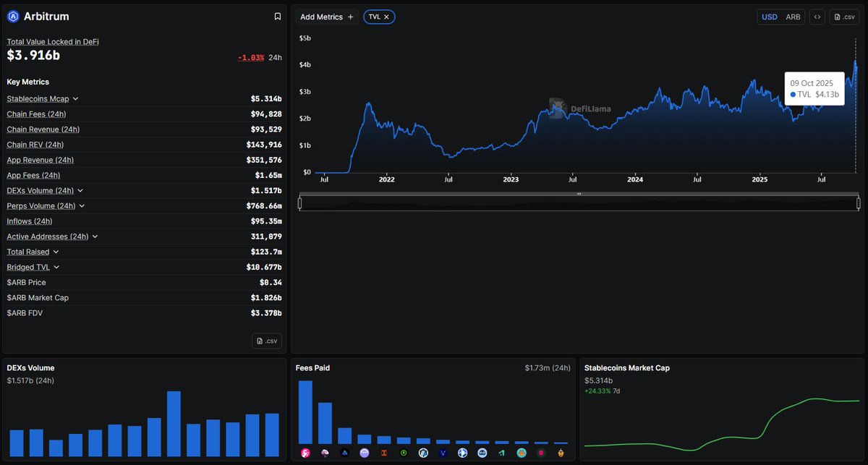The width and height of the screenshot is (868, 465).
Task: Expand the Active Addresses (24h) row
Action: [x=95, y=236]
